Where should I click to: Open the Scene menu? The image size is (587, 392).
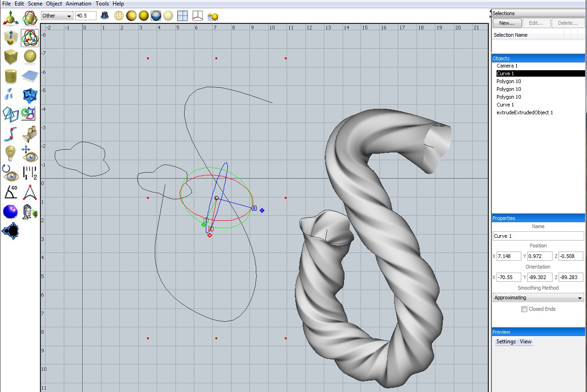tap(35, 4)
